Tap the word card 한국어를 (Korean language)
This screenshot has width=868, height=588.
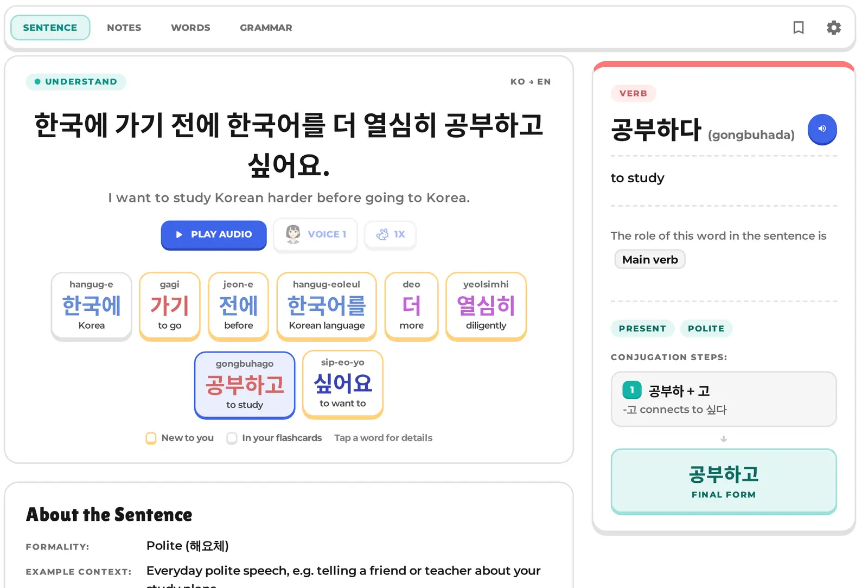point(327,306)
